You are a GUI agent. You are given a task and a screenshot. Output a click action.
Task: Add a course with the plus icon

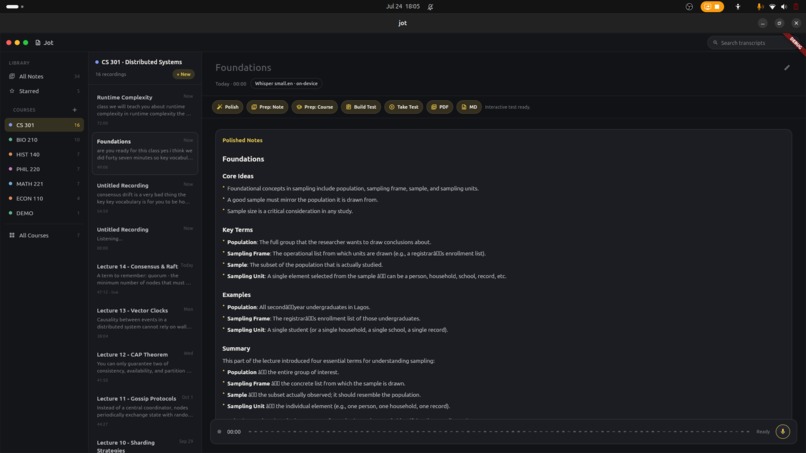click(75, 110)
